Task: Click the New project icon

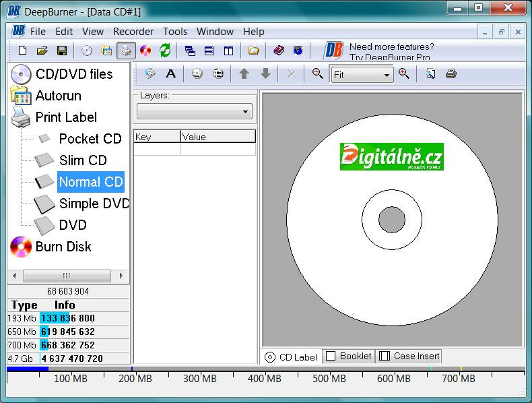Action: coord(22,51)
